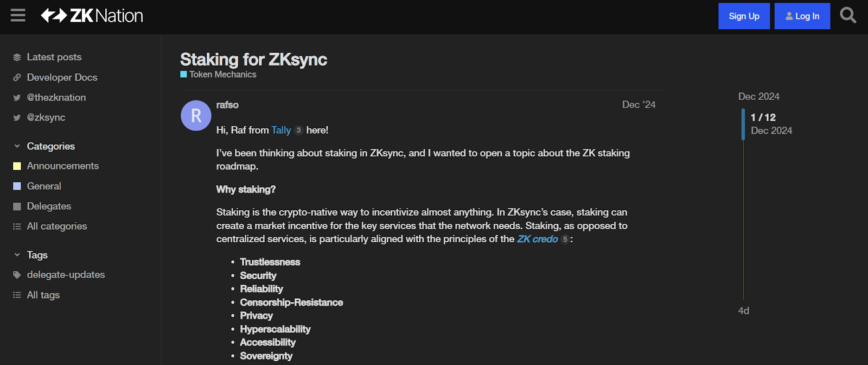Open the hamburger sidebar menu
868x365 pixels.
[18, 15]
